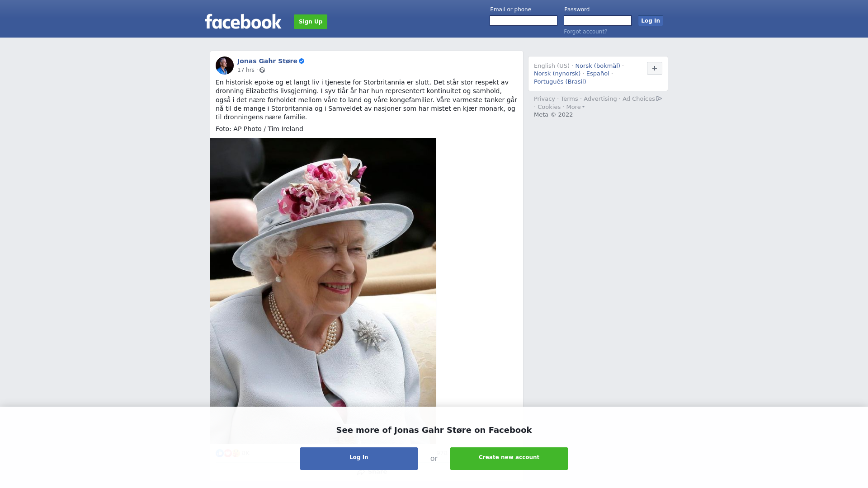Focus the Email or phone field

click(x=524, y=21)
